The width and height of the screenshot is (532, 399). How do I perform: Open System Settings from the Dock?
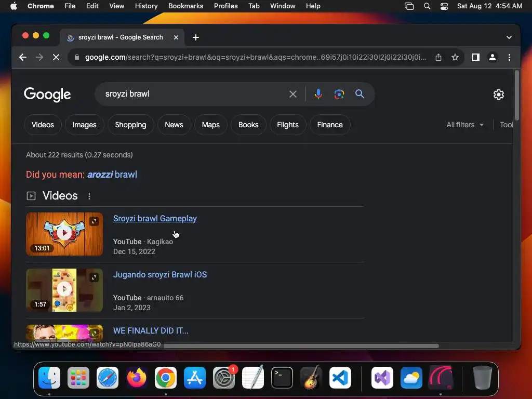coord(224,378)
